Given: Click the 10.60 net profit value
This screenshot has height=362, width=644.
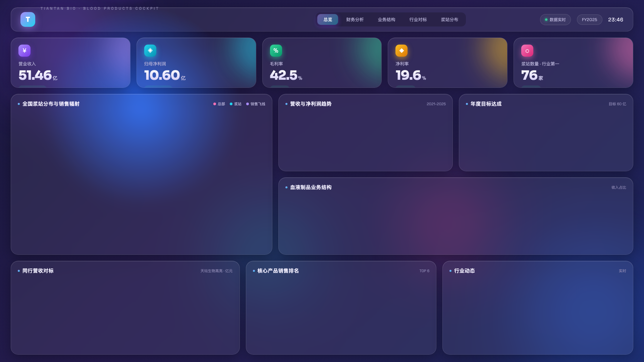Looking at the screenshot, I should tap(162, 75).
